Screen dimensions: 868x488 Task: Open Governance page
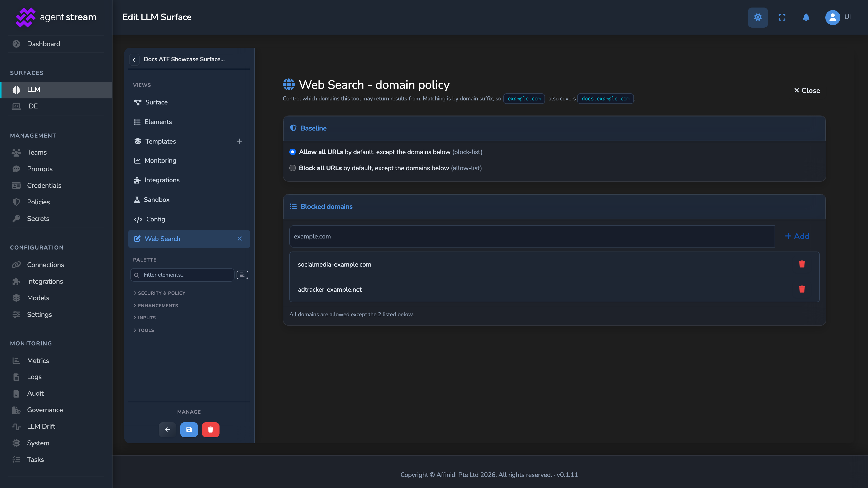(x=56, y=410)
